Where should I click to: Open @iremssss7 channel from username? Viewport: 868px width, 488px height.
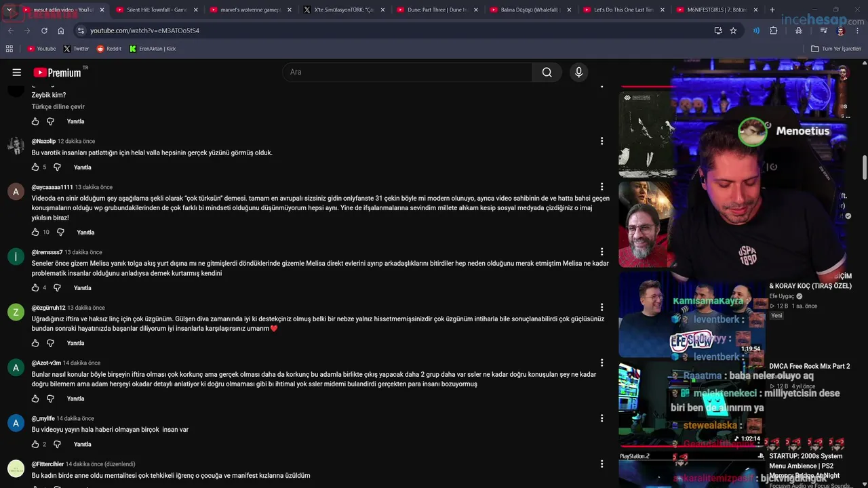pos(47,252)
